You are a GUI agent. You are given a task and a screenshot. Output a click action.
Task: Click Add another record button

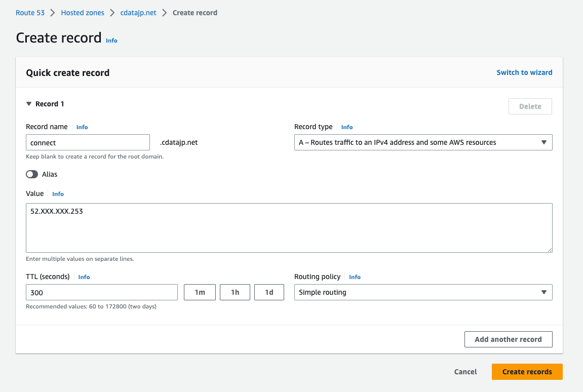pyautogui.click(x=508, y=339)
